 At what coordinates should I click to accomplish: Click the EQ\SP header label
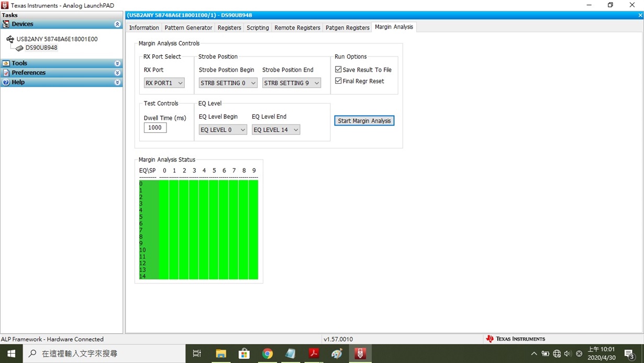click(x=147, y=171)
